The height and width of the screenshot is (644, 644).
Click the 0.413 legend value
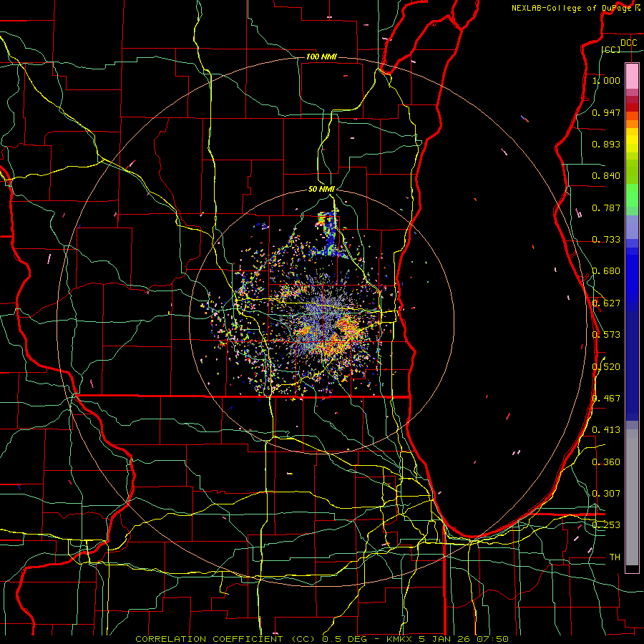click(606, 430)
